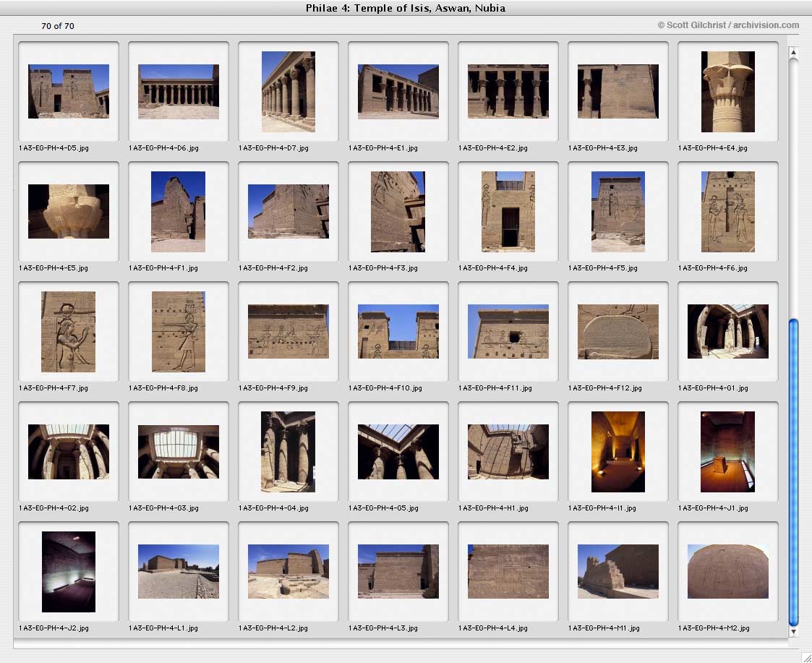This screenshot has width=812, height=663.
Task: Select wall image 1A3-EG-PH-4-L4.jpg
Action: coord(508,571)
